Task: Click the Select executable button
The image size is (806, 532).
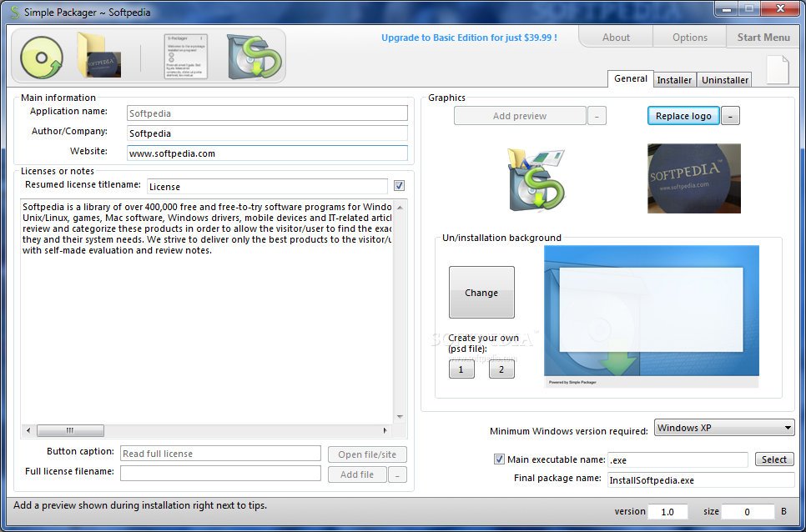Action: 774,459
